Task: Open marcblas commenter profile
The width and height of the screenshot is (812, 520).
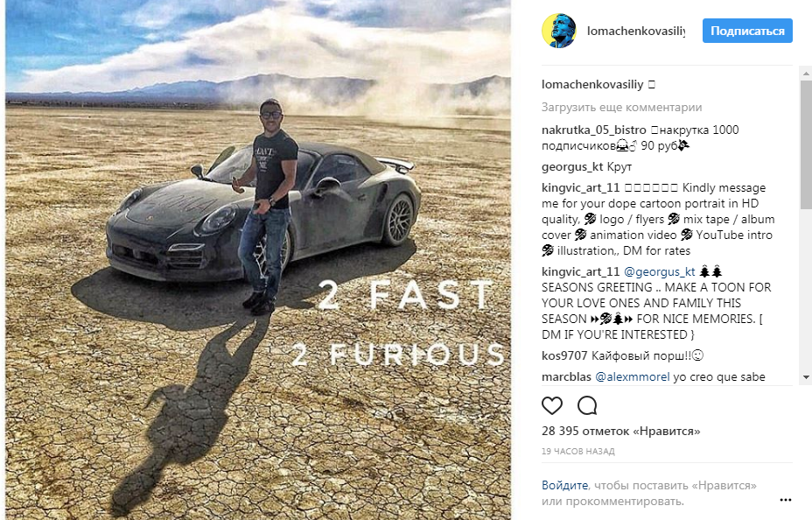Action: point(566,377)
